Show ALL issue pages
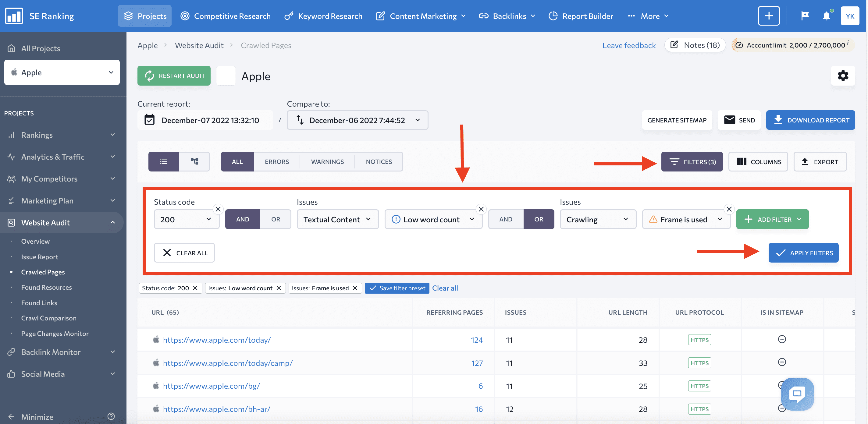 click(x=237, y=161)
